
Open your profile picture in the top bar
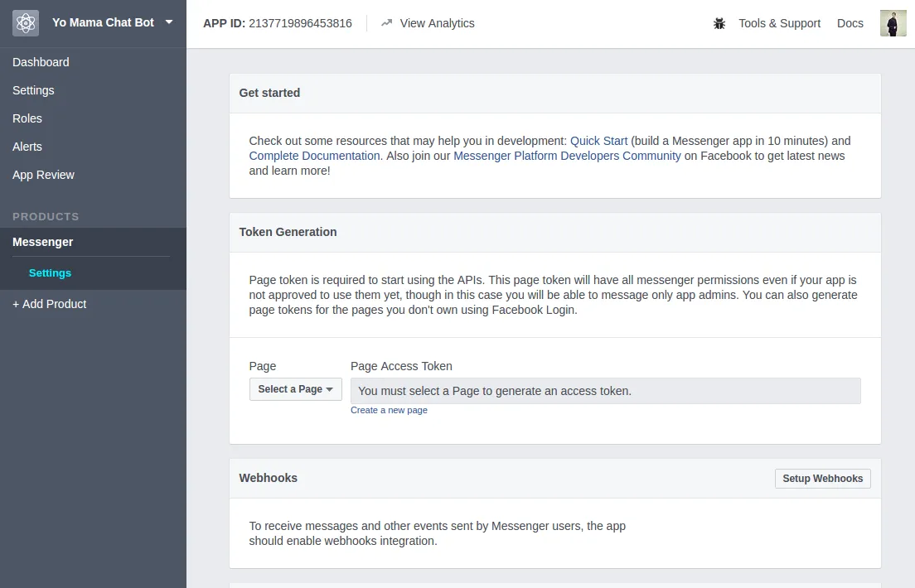(893, 23)
